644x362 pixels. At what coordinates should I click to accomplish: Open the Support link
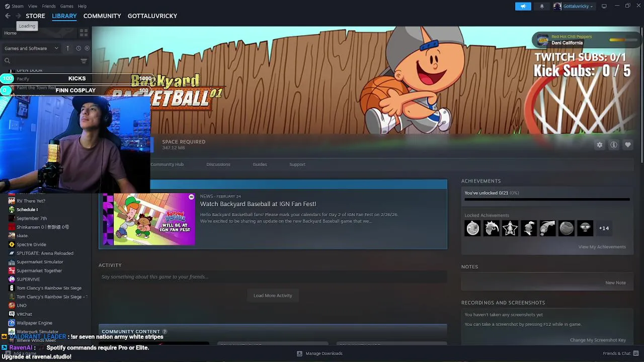tap(297, 164)
